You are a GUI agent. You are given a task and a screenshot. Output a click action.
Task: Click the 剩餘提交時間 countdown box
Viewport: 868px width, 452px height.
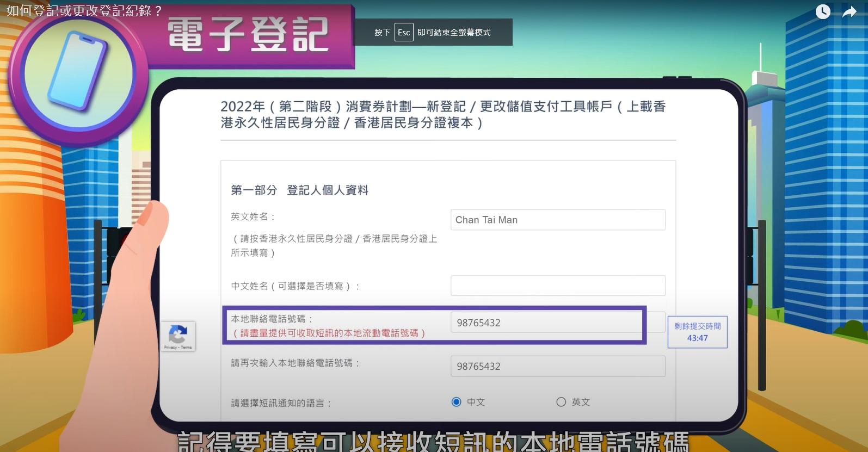[x=697, y=332]
